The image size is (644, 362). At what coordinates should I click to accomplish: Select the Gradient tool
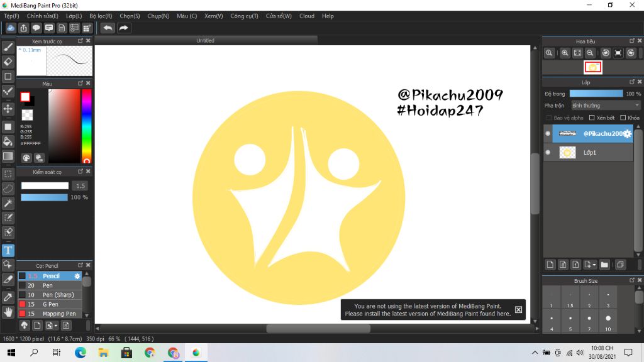pos(8,156)
